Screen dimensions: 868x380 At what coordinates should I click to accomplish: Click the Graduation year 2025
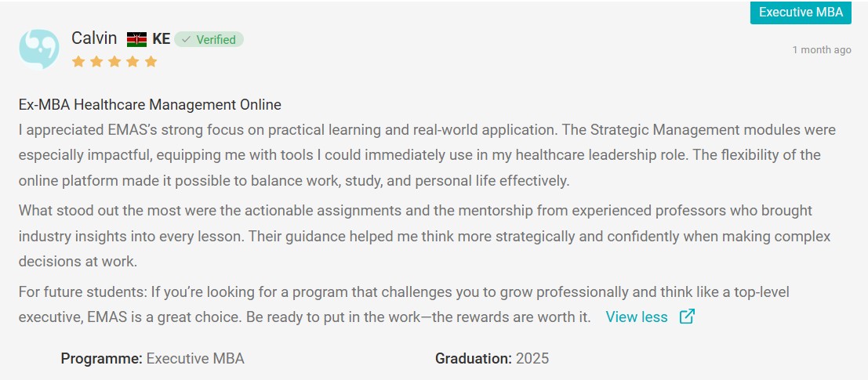tap(532, 358)
